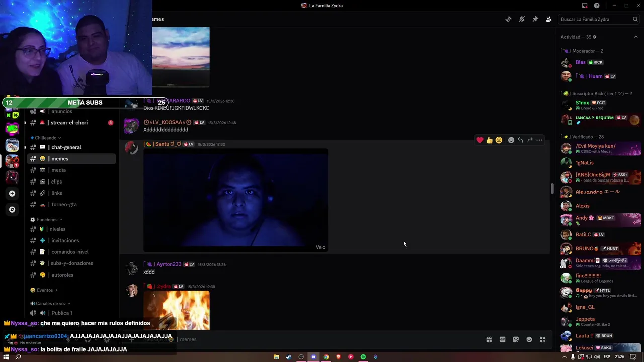Screen dimensions: 644x362
Task: Open the help question mark icon
Action: [597, 6]
